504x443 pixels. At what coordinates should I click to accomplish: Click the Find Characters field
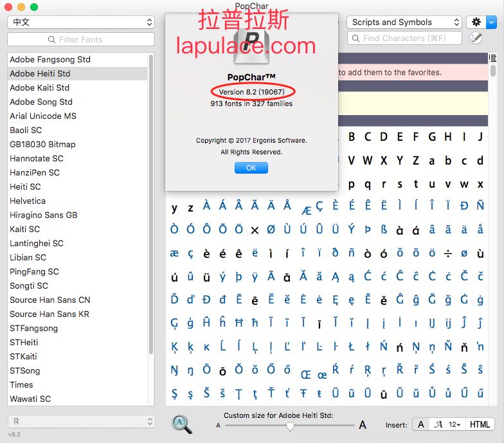[404, 39]
